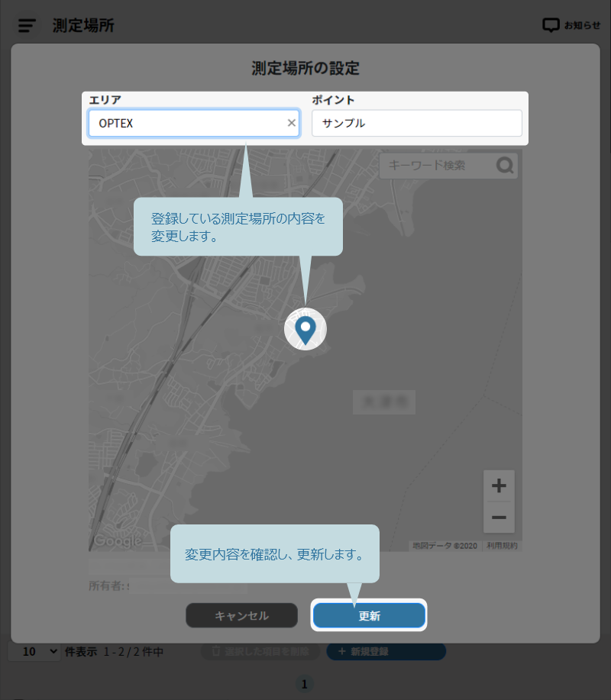The image size is (611, 700).
Task: Select the location pin marker on the map
Action: tap(305, 330)
